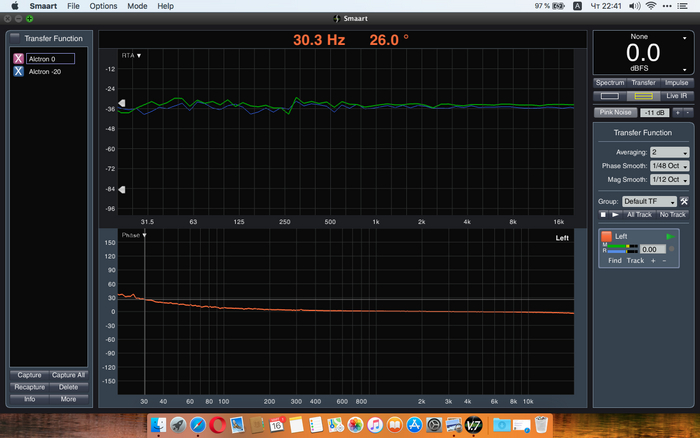Open the Mag Smooth dropdown
The width and height of the screenshot is (700, 438).
pos(669,180)
